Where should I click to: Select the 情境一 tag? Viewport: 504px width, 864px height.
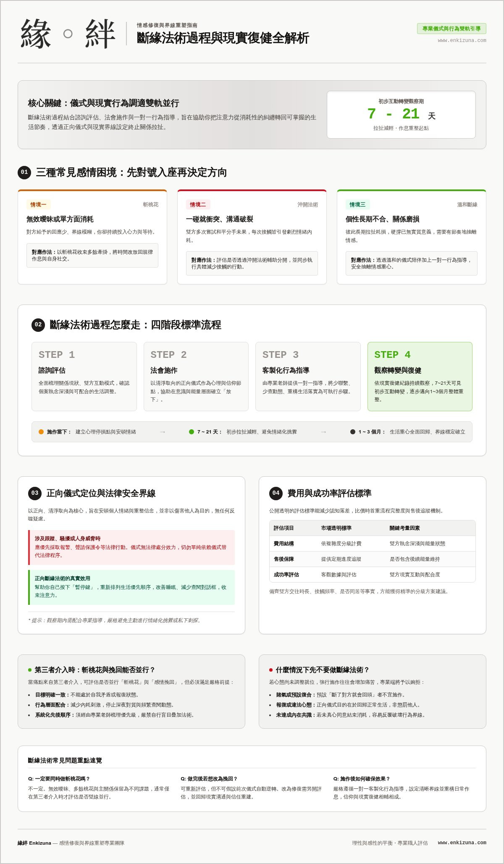pos(38,205)
